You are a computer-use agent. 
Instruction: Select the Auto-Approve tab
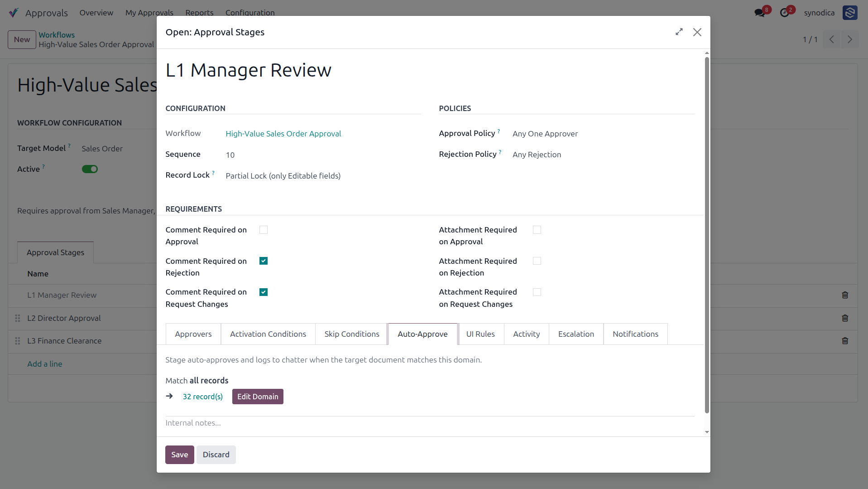point(422,334)
